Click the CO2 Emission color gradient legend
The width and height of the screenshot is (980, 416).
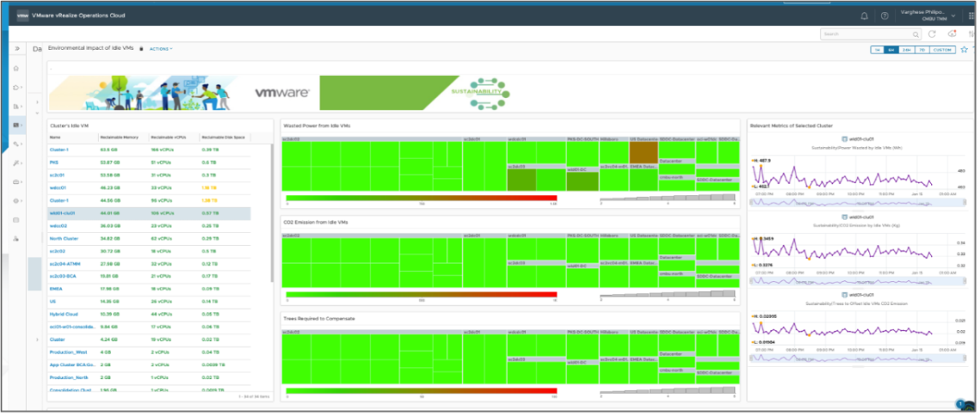point(421,294)
